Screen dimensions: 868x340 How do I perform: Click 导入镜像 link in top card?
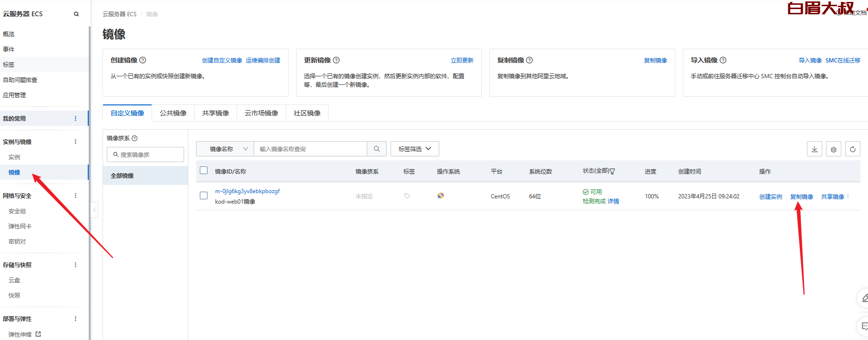(810, 60)
